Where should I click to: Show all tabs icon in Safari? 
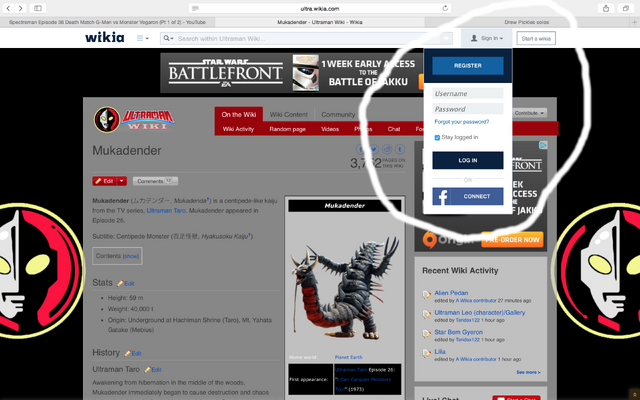point(625,8)
